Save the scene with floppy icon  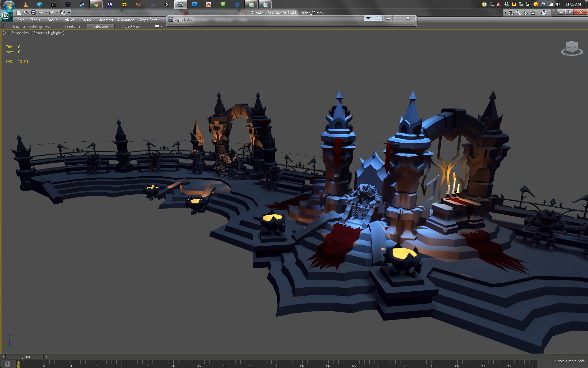click(x=33, y=13)
